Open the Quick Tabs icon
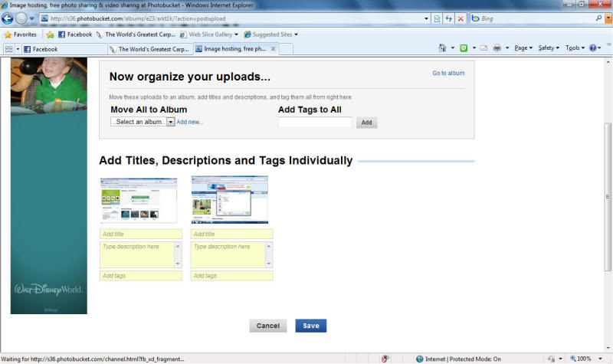Viewport: 613px width, 364px height. [x=8, y=49]
